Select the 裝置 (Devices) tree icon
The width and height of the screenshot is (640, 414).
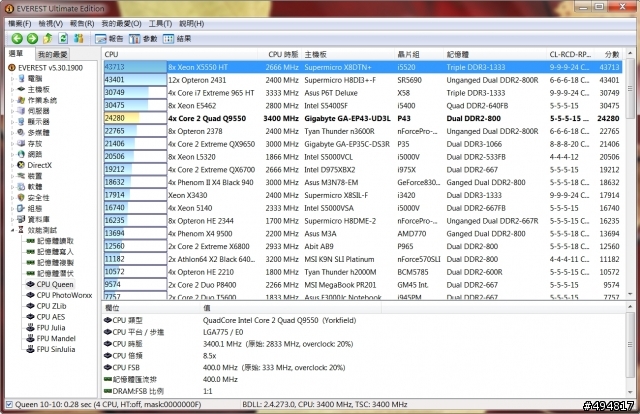[x=21, y=176]
